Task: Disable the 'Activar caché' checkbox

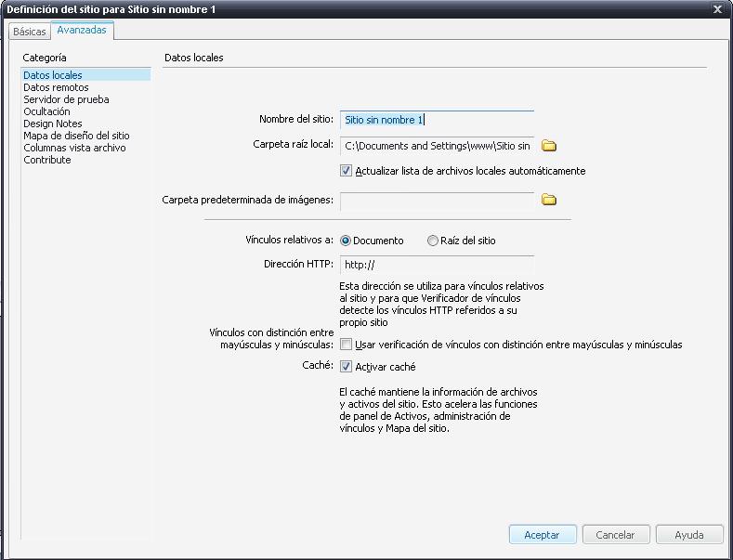Action: [x=347, y=367]
